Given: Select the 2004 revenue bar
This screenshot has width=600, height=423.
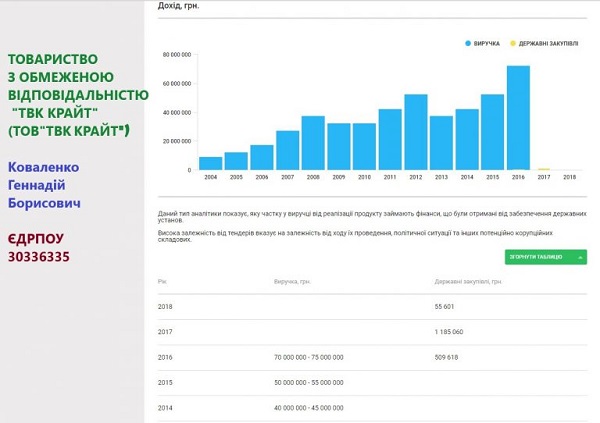Looking at the screenshot, I should (x=210, y=163).
